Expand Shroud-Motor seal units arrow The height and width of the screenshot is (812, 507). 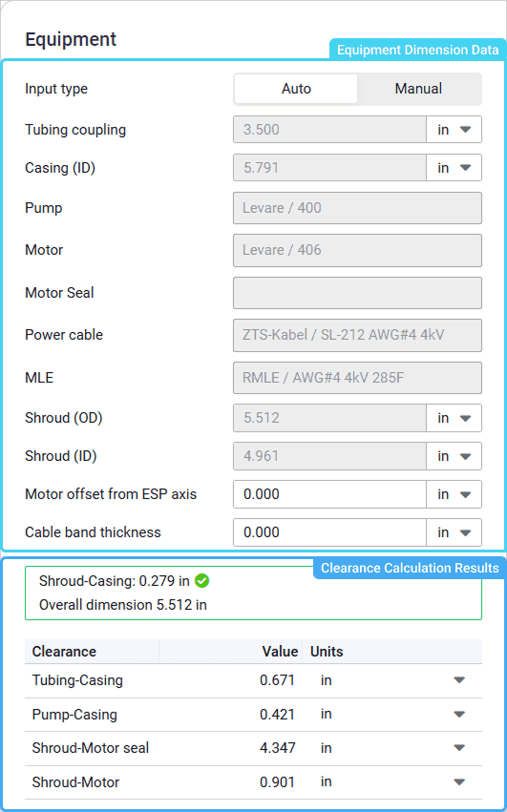(459, 748)
